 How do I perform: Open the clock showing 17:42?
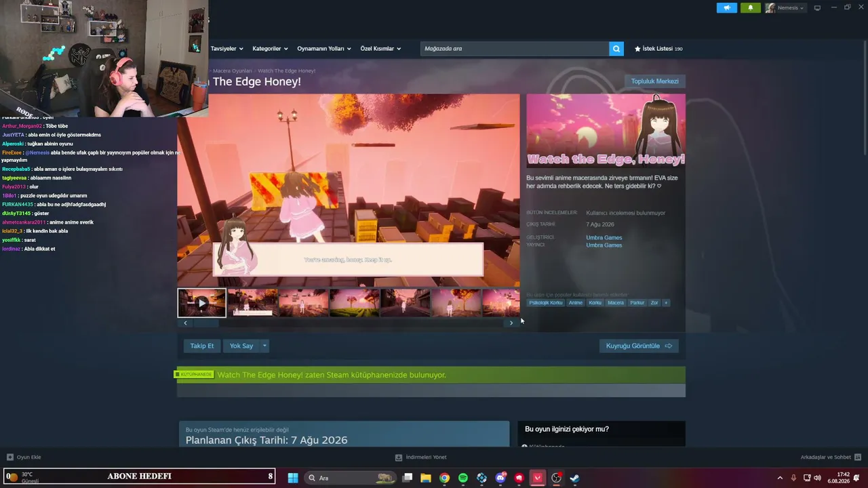point(838,478)
